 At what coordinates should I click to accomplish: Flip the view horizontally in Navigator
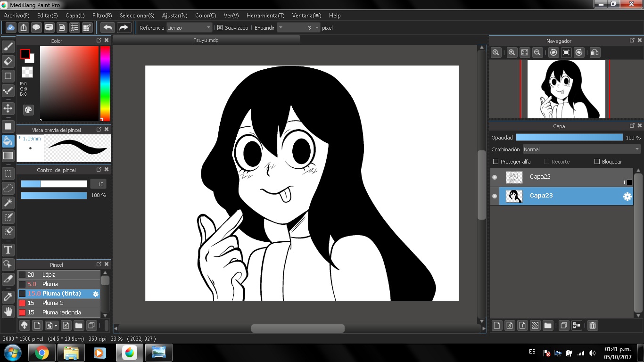click(595, 53)
